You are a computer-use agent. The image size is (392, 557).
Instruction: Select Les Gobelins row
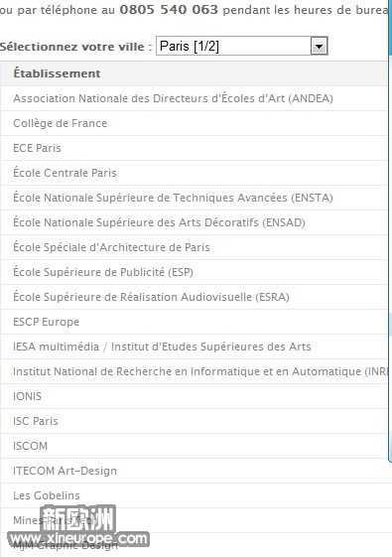[x=194, y=495]
